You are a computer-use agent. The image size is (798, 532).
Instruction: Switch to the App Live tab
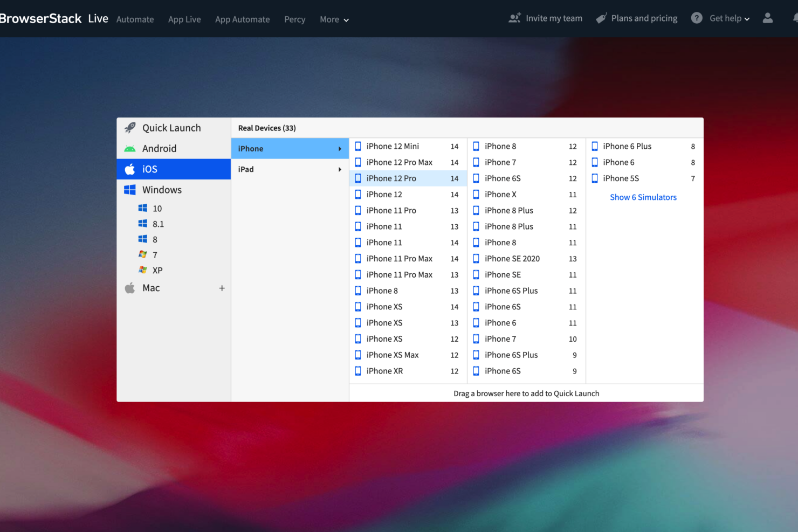[x=184, y=19]
